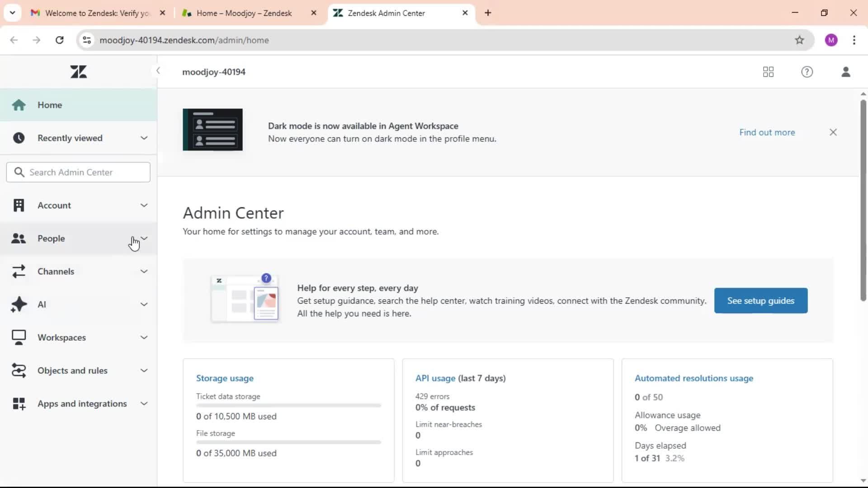Image resolution: width=868 pixels, height=488 pixels.
Task: Click the dark mode banner thumbnail
Action: click(212, 130)
